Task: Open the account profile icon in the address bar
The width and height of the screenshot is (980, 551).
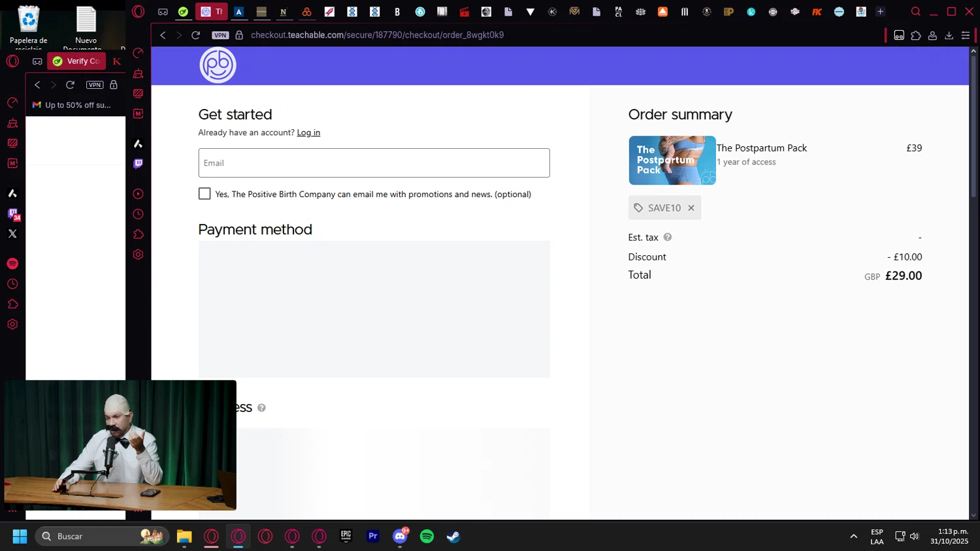Action: pos(932,35)
